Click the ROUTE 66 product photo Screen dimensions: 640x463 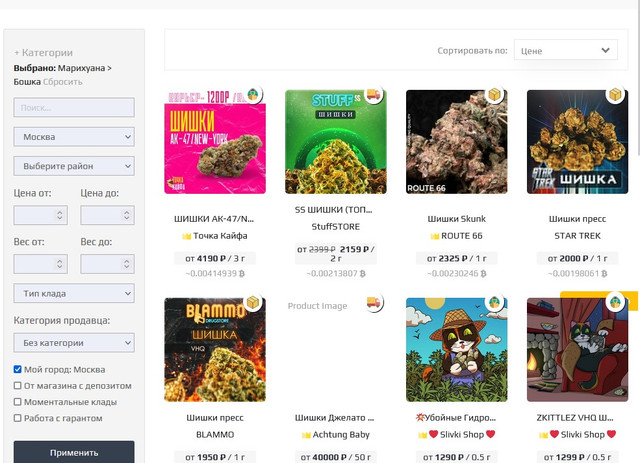[457, 142]
